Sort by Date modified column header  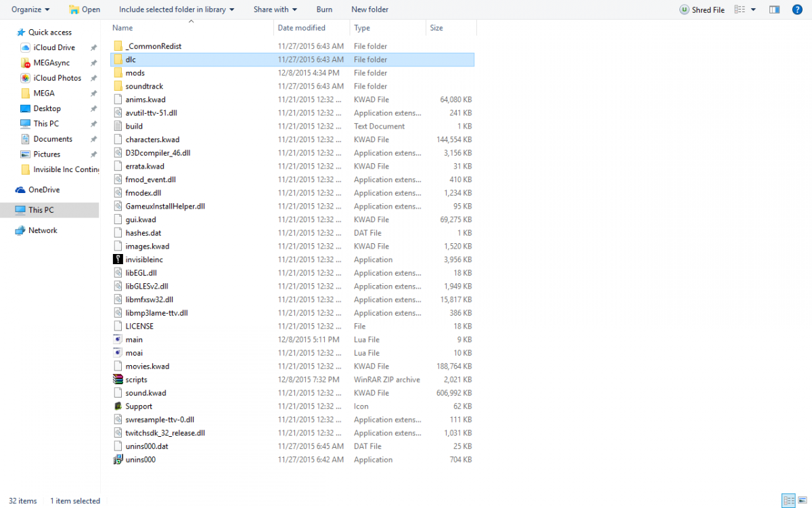[302, 28]
